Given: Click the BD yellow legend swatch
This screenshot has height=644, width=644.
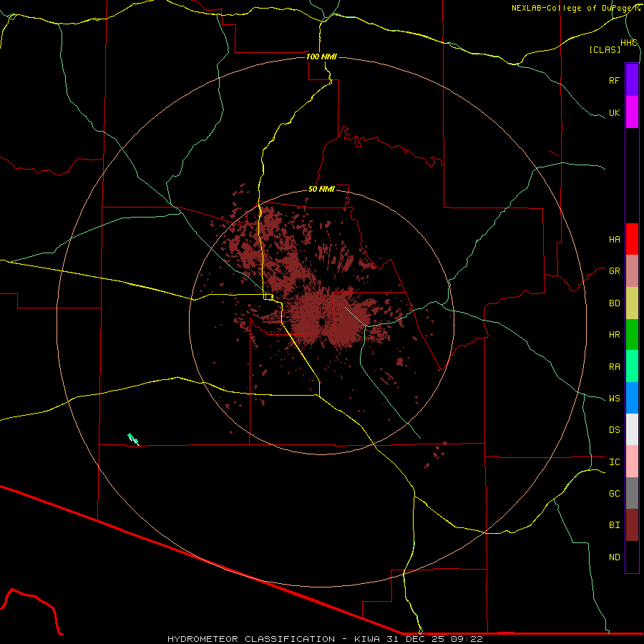Looking at the screenshot, I should tap(632, 303).
